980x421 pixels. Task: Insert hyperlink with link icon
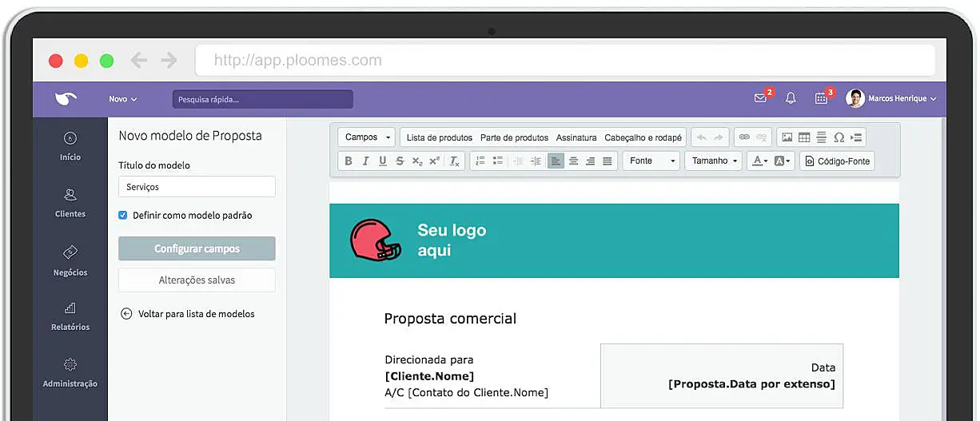tap(744, 137)
